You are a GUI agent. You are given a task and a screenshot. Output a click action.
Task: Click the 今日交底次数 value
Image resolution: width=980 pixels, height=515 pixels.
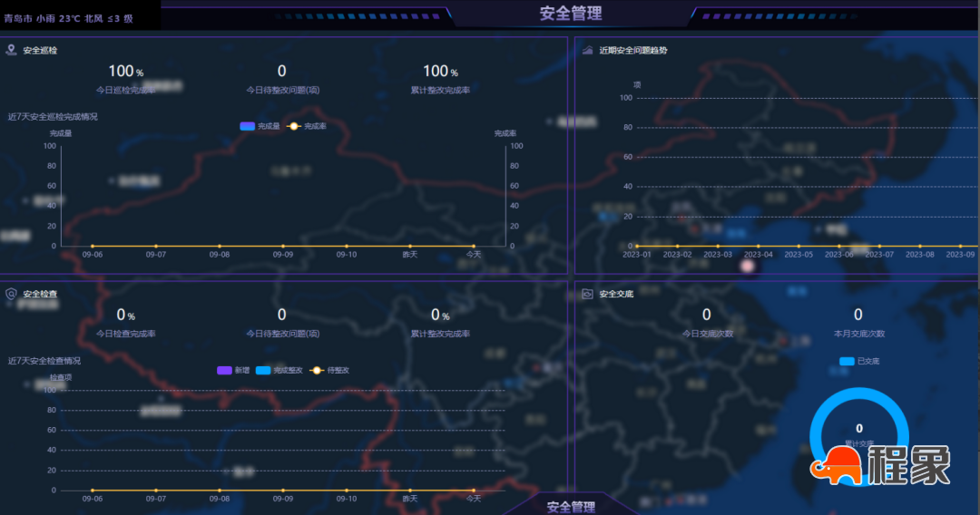706,314
